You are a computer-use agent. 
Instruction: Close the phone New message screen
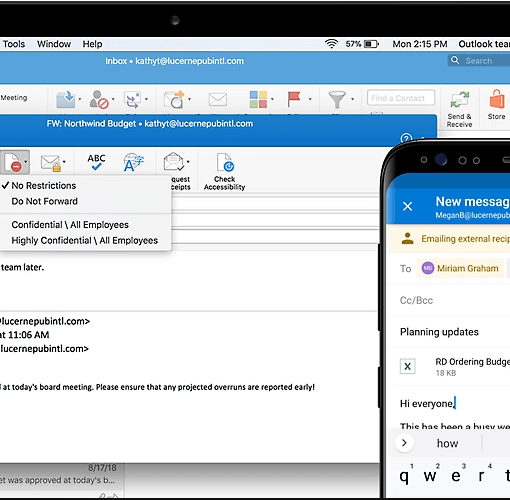coord(407,206)
